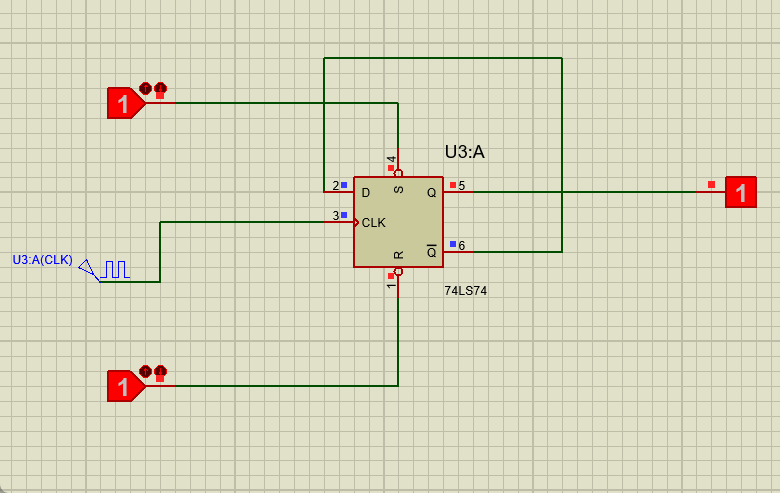The height and width of the screenshot is (493, 780).
Task: Toggle the bottom logic state input
Action: pyautogui.click(x=123, y=385)
